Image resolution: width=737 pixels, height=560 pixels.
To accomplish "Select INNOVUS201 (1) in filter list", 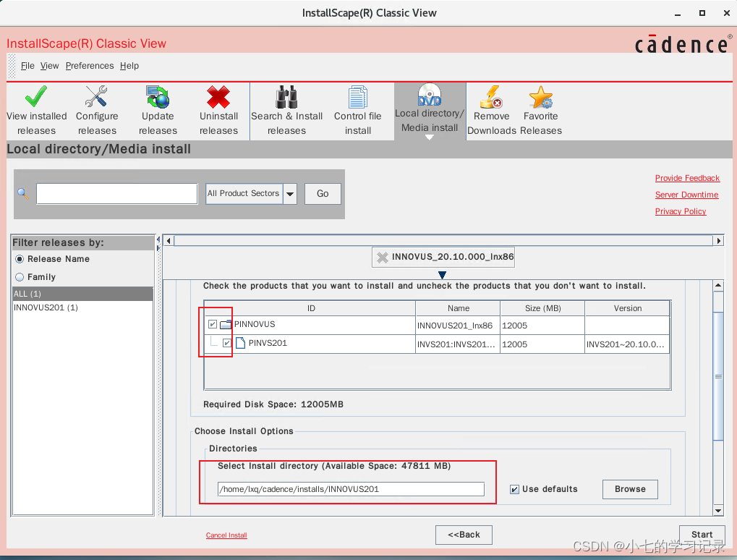I will (x=82, y=307).
